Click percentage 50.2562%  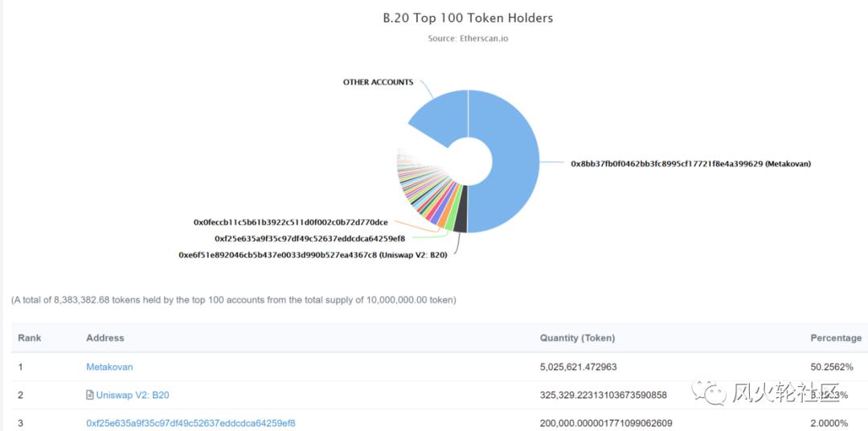point(833,367)
